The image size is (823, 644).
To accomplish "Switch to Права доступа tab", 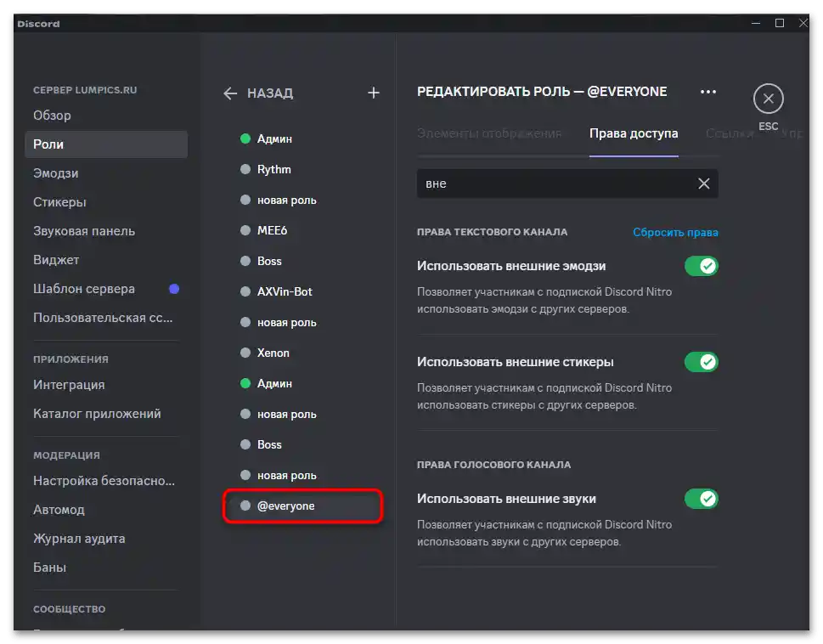I will tap(634, 133).
